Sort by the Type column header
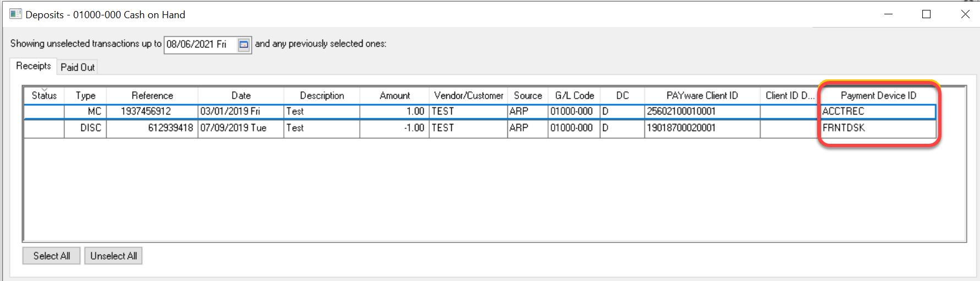 (85, 95)
